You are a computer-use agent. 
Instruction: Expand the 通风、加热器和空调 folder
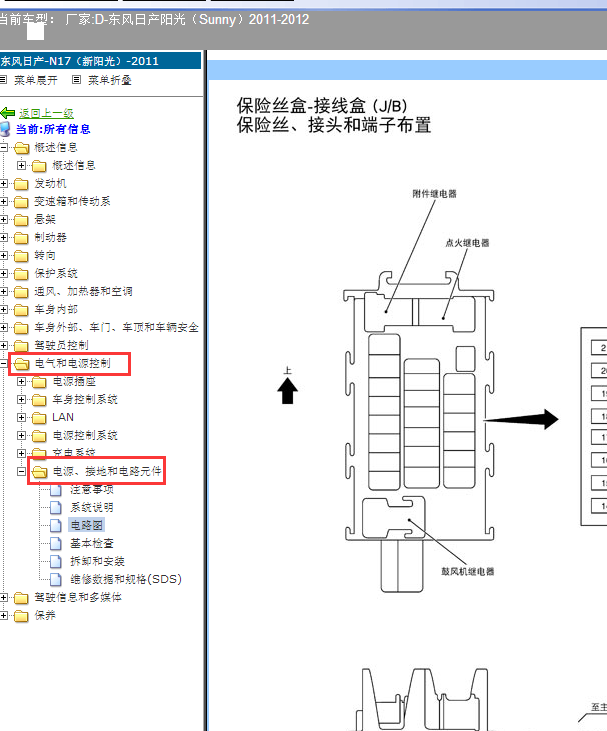coord(3,291)
